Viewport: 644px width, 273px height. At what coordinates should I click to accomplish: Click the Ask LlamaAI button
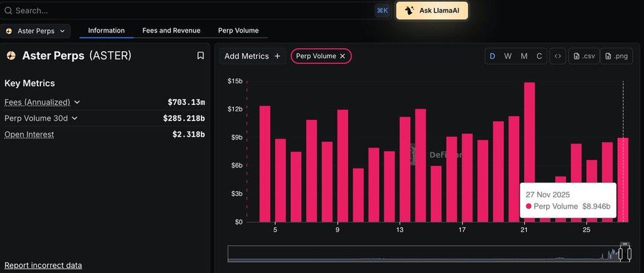click(432, 11)
